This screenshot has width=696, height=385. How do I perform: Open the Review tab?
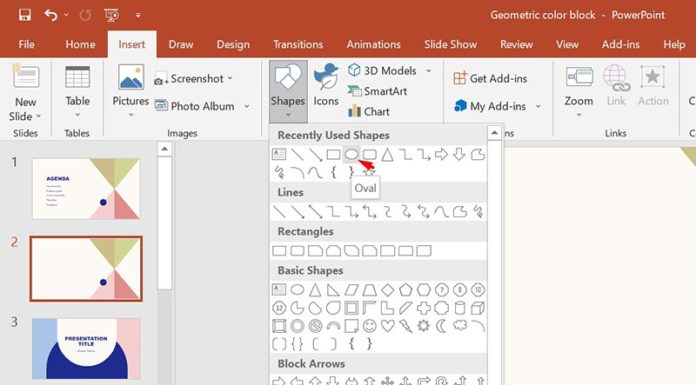coord(516,44)
